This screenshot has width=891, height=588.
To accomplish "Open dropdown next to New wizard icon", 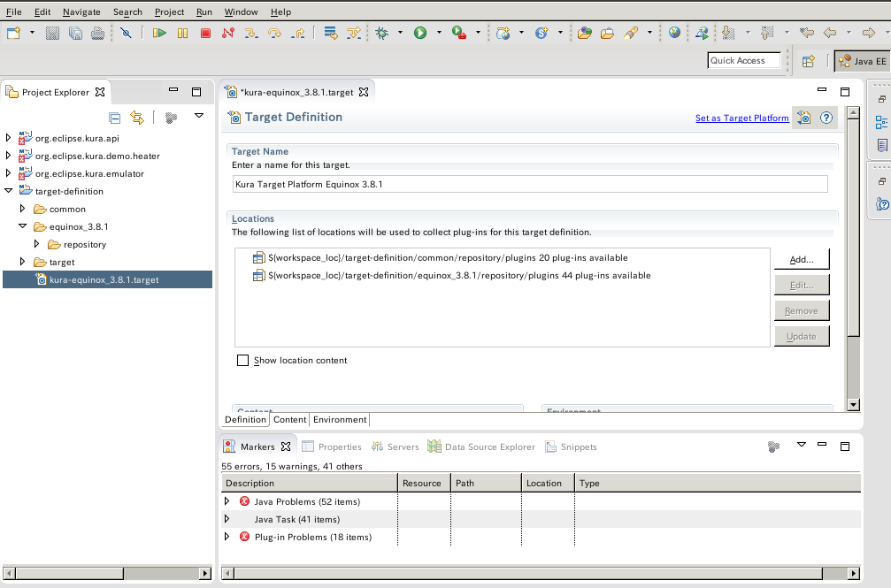I will [x=32, y=33].
